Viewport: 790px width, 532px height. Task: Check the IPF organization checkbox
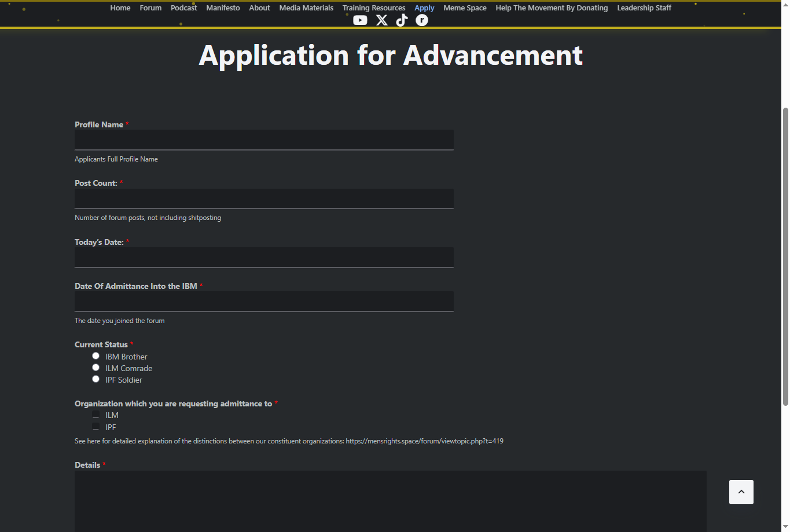pos(96,427)
